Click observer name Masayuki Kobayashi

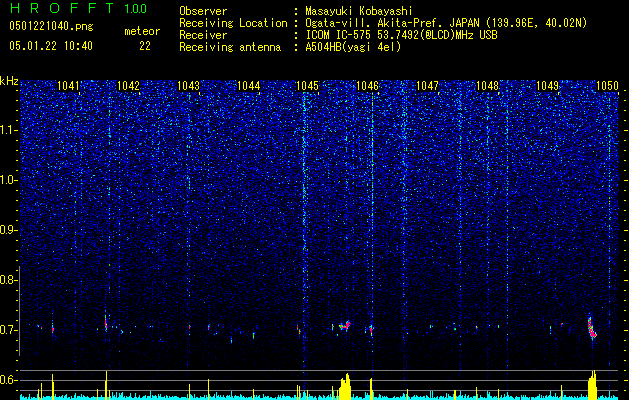point(359,11)
